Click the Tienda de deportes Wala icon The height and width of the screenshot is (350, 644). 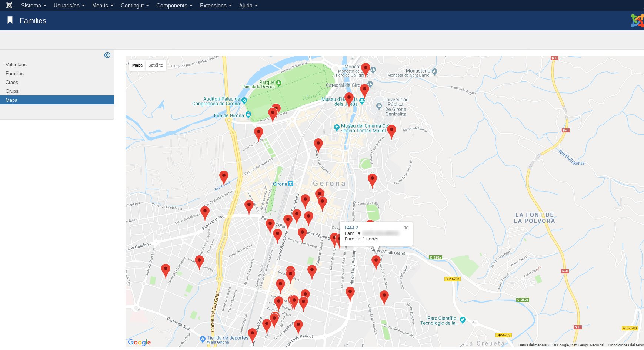click(203, 339)
